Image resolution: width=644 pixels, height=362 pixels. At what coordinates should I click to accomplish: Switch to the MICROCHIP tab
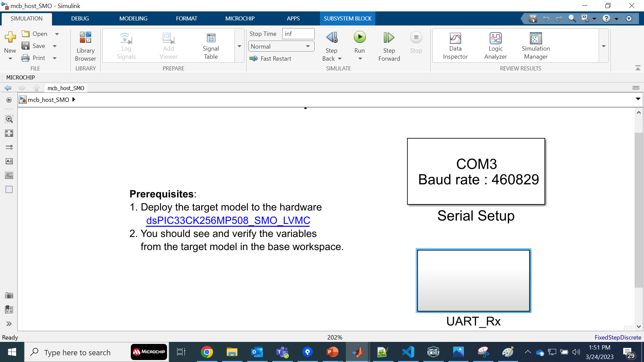pyautogui.click(x=240, y=18)
